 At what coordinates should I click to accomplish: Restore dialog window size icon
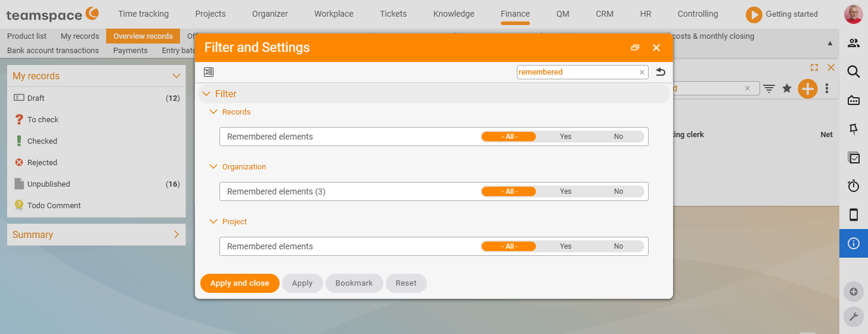635,48
